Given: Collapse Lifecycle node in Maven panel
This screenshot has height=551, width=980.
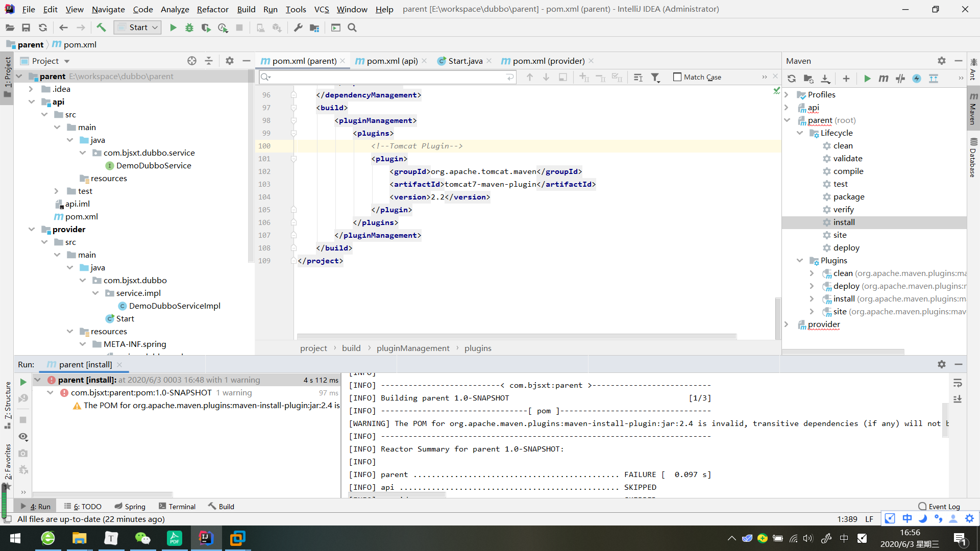Looking at the screenshot, I should pyautogui.click(x=799, y=133).
